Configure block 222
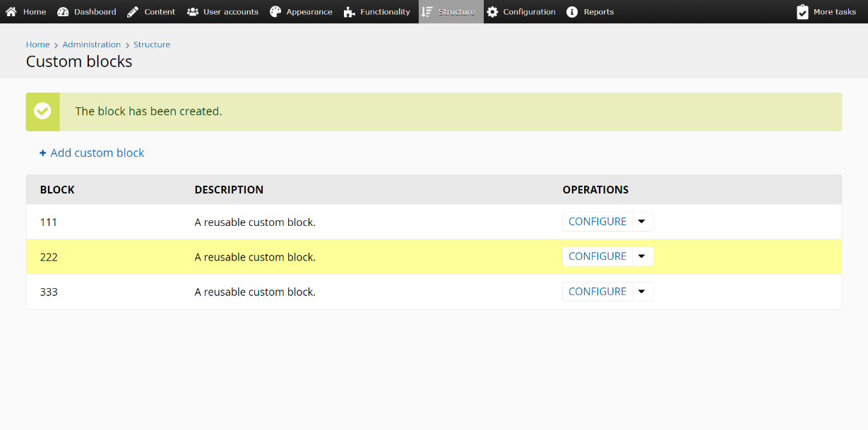This screenshot has height=430, width=868. pos(598,256)
